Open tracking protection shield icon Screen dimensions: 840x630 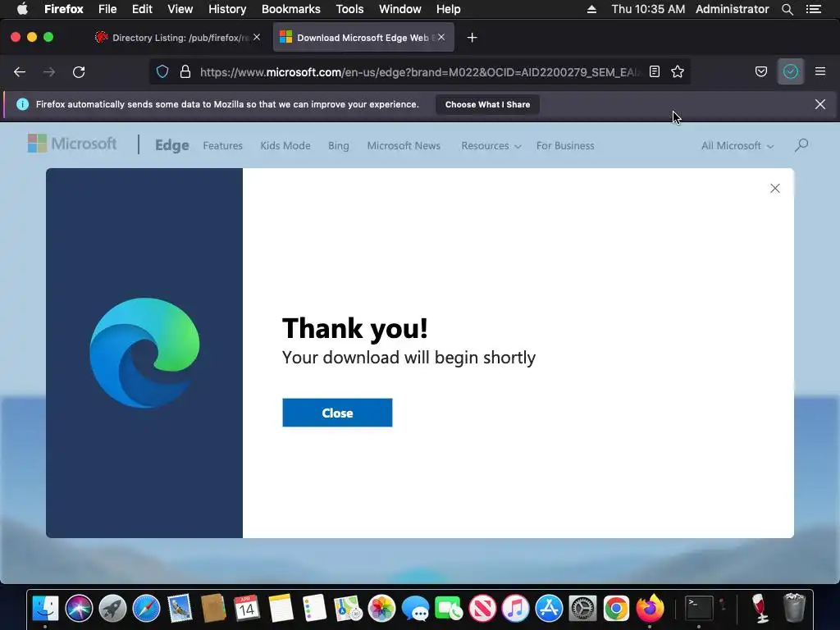coord(162,72)
